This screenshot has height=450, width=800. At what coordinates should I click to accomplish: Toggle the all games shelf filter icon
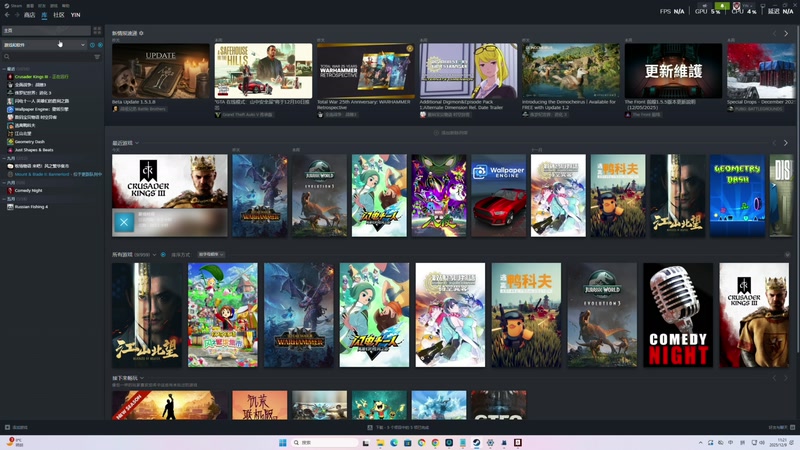tap(163, 255)
